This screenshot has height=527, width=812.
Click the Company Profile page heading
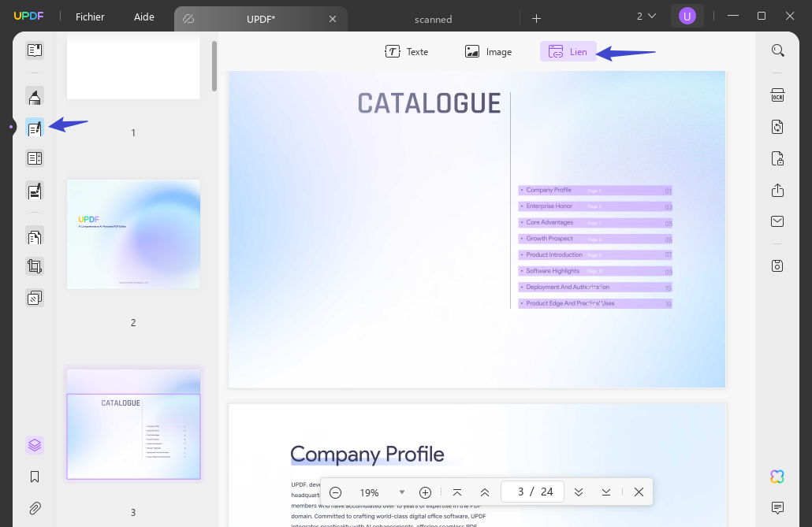point(367,455)
